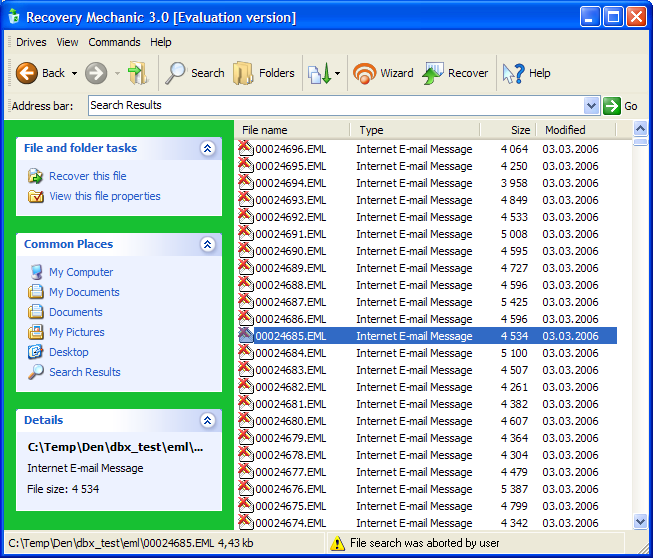Open the sort/view mode dropdown arrow
653x558 pixels.
(337, 73)
